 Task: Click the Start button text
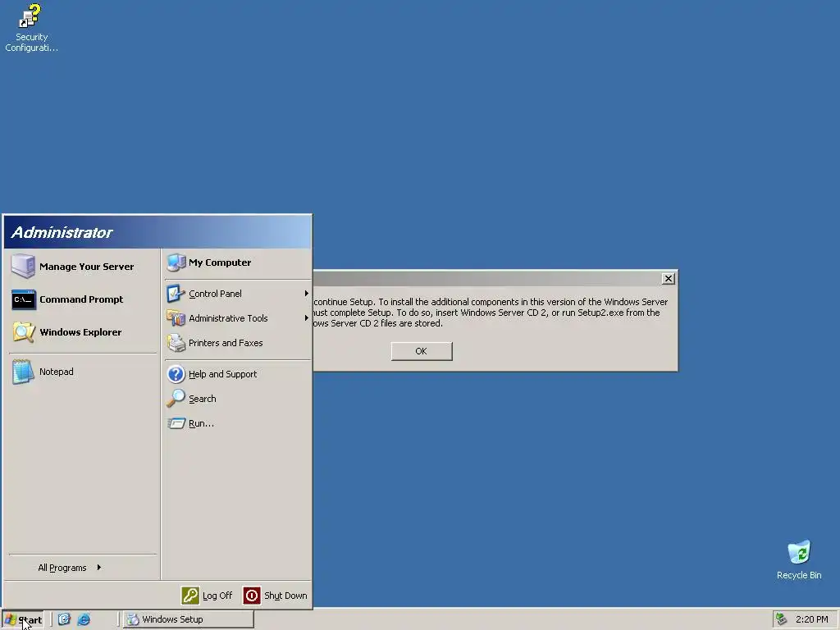[30, 620]
